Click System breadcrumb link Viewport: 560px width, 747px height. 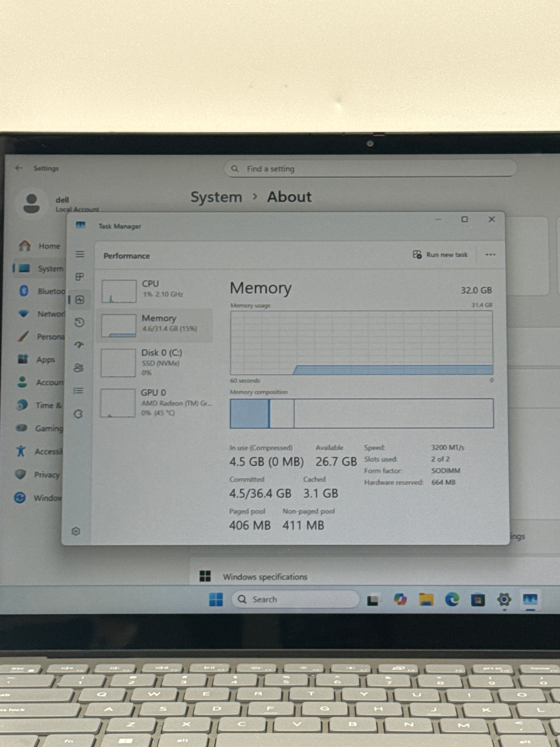tap(216, 197)
